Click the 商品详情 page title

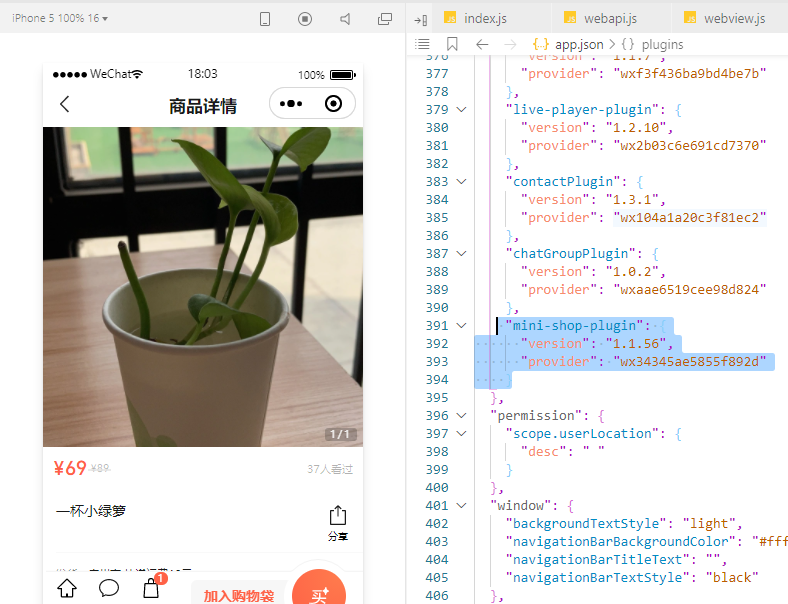(x=203, y=106)
